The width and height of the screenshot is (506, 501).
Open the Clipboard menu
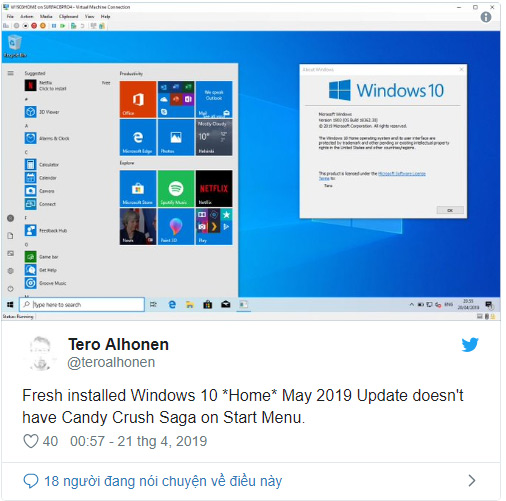point(68,16)
